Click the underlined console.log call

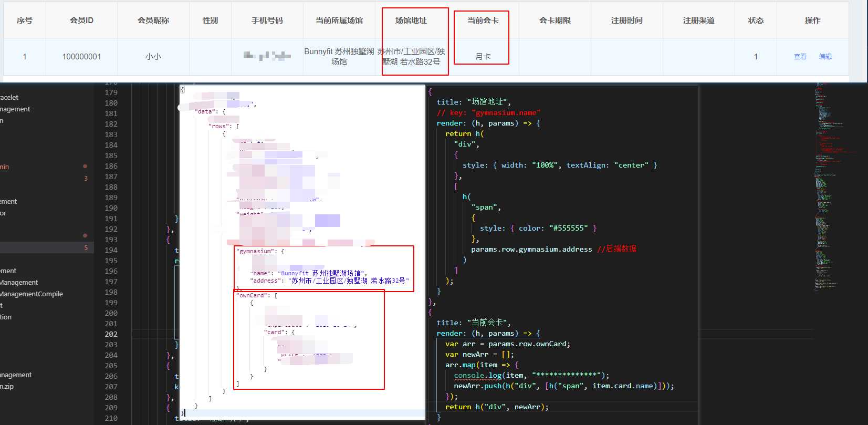pos(531,375)
